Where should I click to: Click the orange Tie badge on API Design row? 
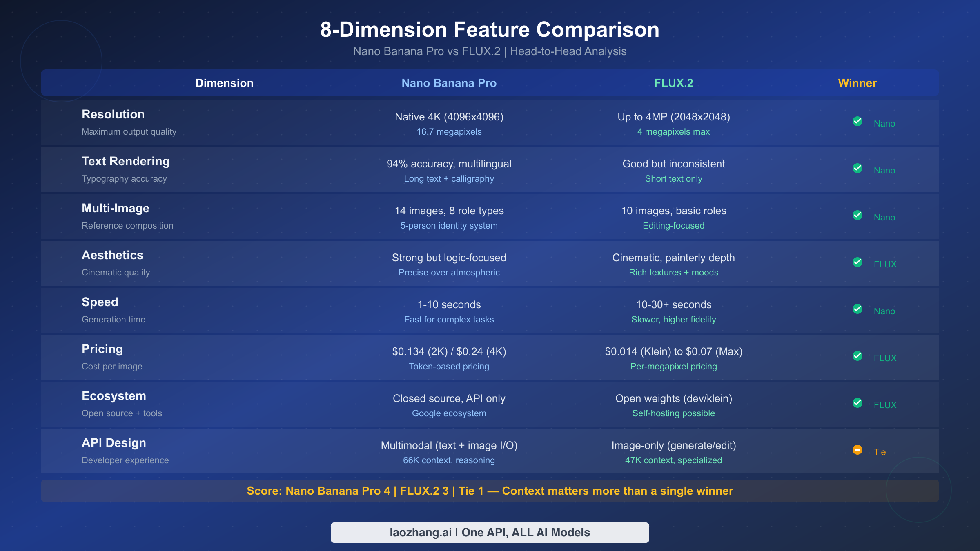[857, 450]
